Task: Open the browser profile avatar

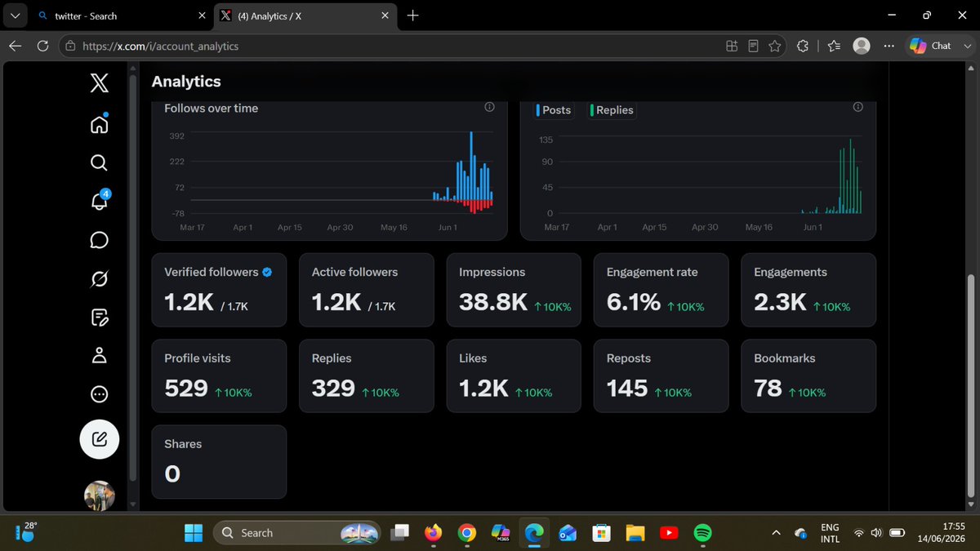Action: tap(861, 46)
